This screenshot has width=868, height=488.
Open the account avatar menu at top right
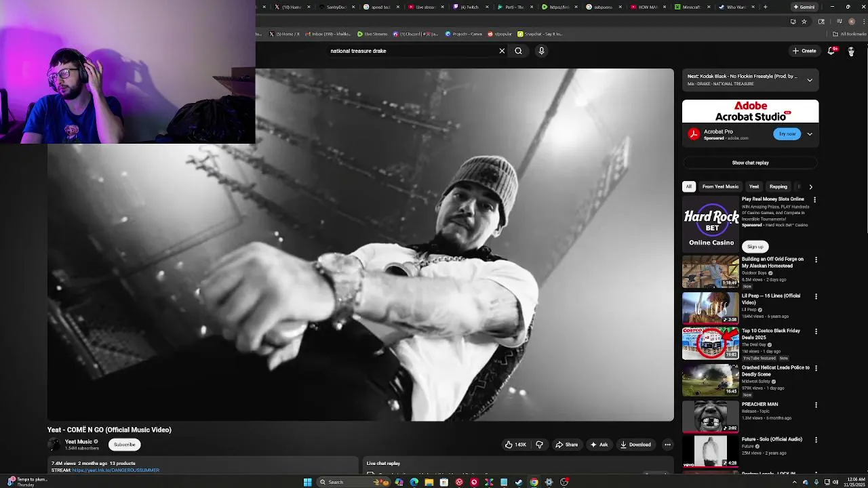851,51
